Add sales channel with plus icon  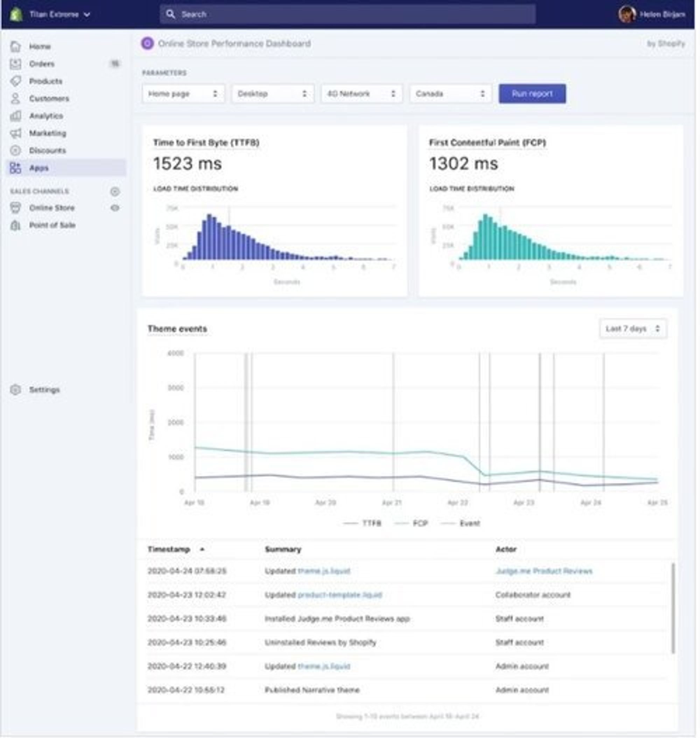point(115,192)
